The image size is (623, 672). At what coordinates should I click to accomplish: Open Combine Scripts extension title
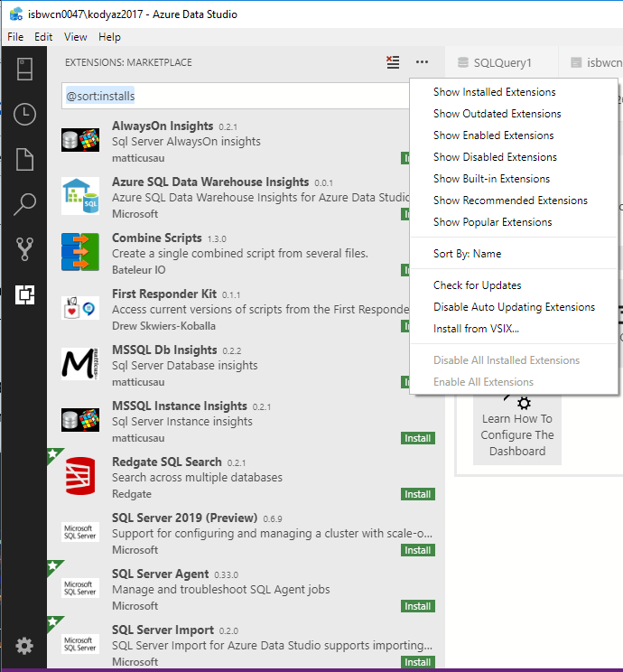(x=157, y=238)
